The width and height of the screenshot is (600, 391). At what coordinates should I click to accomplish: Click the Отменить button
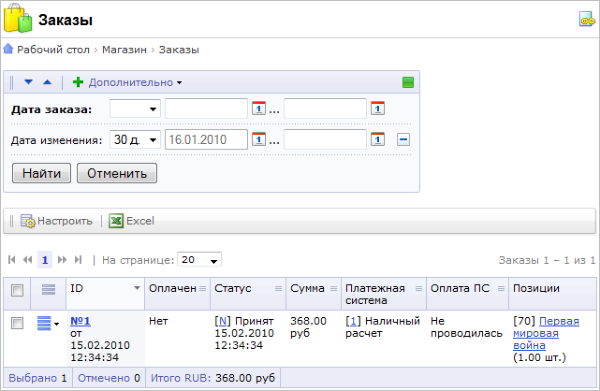pos(117,173)
